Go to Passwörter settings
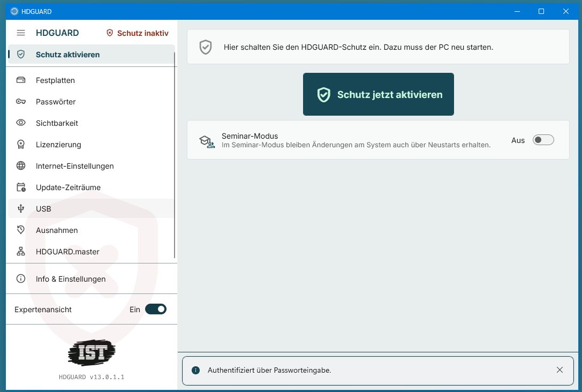 [x=92, y=102]
